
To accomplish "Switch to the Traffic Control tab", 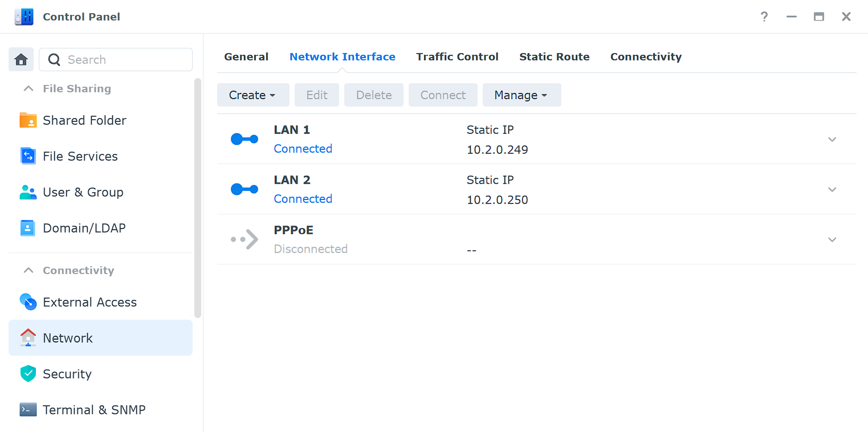I will [457, 56].
